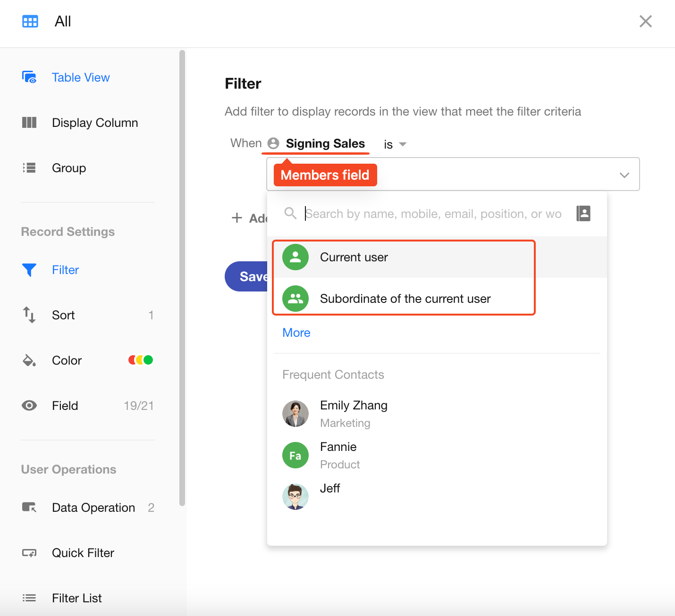
Task: Click the Color paint bucket icon
Action: point(29,360)
